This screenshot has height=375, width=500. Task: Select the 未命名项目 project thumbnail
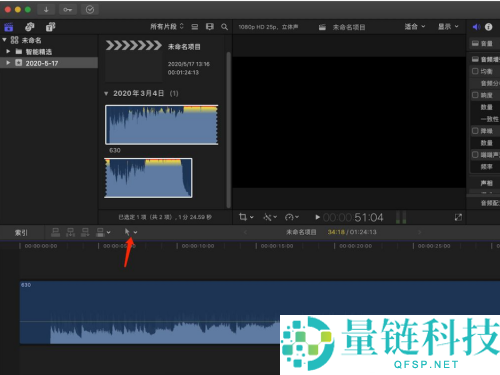134,60
